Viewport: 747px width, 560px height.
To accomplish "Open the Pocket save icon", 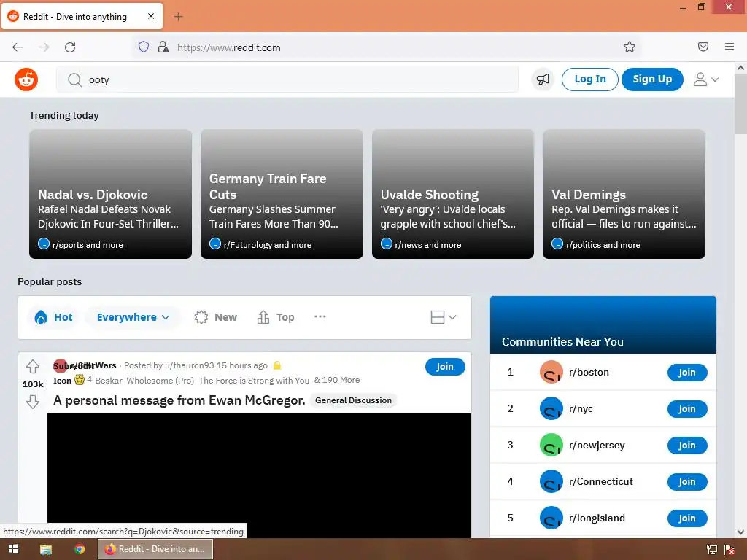I will point(703,47).
